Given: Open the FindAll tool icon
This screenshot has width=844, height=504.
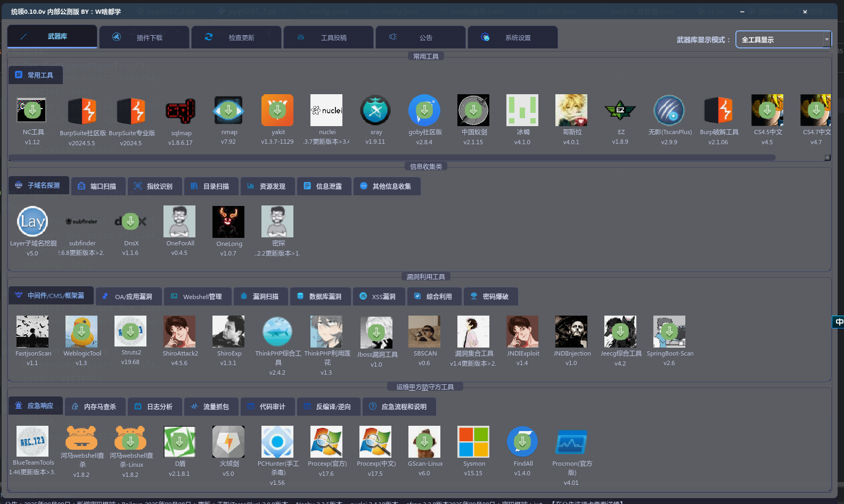Looking at the screenshot, I should click(522, 442).
